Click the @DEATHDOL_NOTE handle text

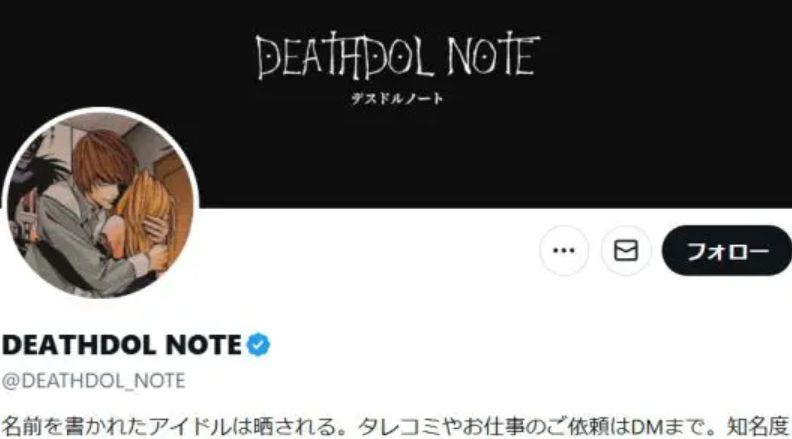tap(94, 380)
